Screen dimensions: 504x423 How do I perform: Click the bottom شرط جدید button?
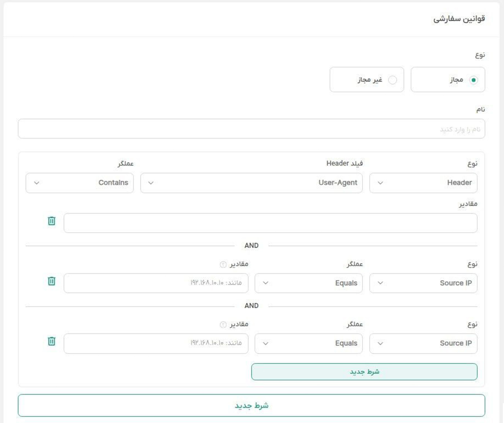[x=252, y=405]
